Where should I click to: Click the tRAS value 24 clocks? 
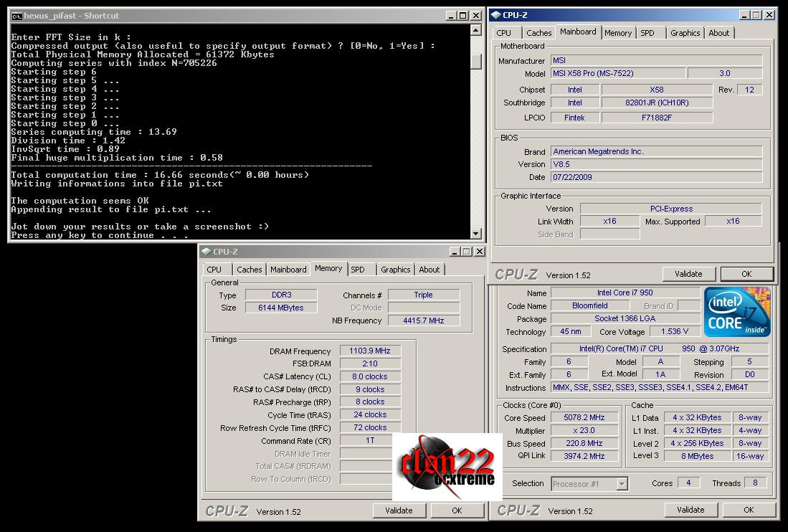pos(370,414)
